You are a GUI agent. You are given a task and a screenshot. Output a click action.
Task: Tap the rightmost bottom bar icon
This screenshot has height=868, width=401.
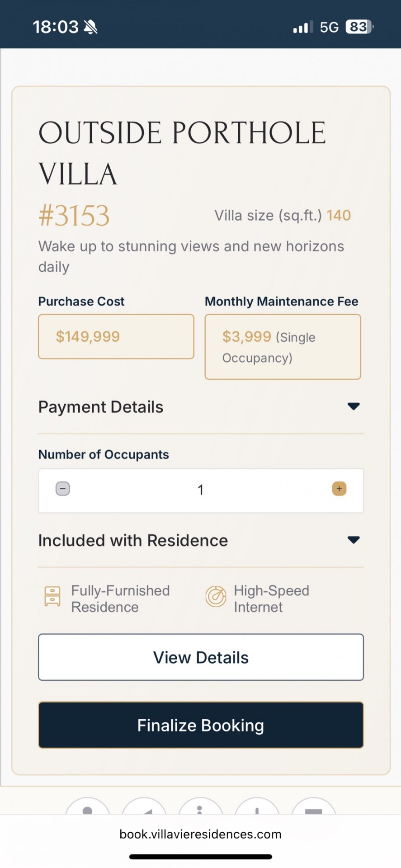point(314,809)
